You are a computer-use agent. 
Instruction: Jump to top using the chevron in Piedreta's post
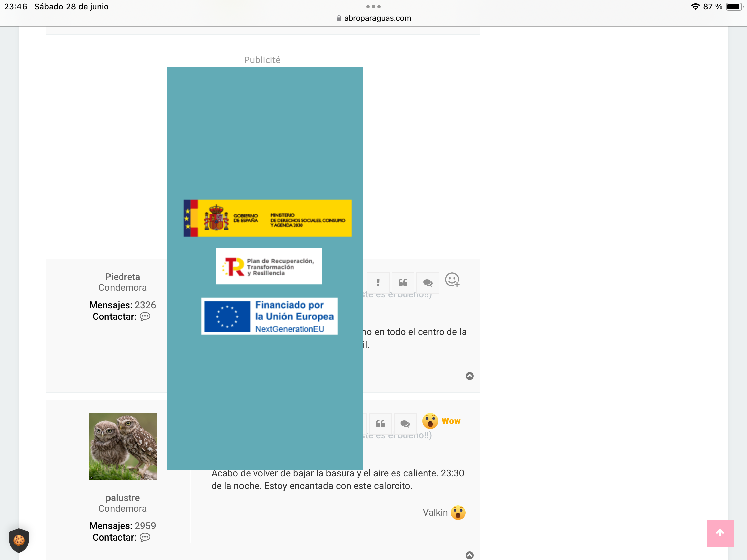click(x=469, y=376)
